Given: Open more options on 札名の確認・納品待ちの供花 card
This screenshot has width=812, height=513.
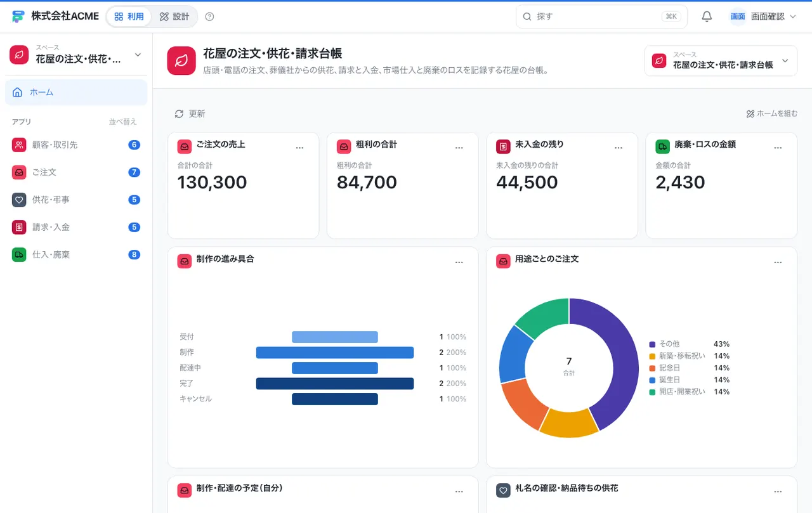Looking at the screenshot, I should coord(778,491).
